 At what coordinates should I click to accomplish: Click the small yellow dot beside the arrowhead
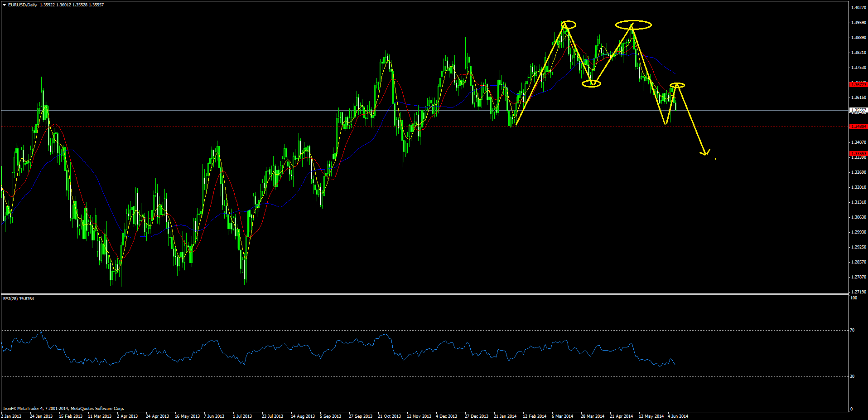click(715, 159)
